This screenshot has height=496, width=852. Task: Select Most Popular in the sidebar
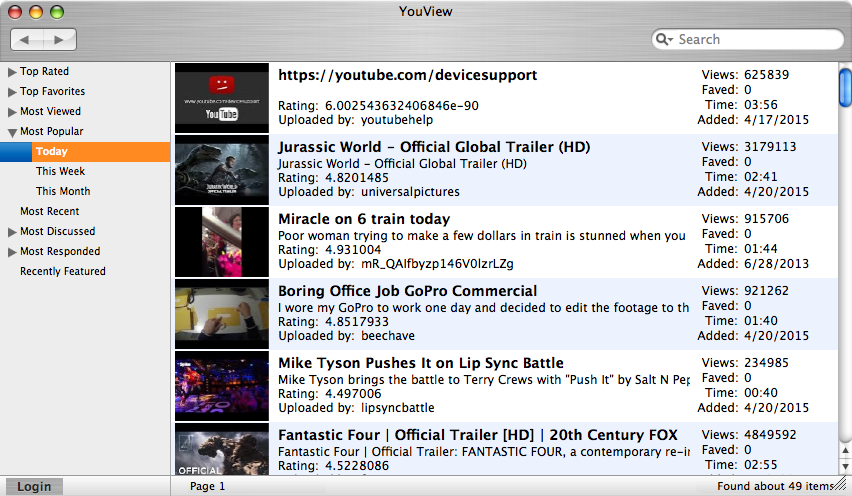(x=52, y=131)
